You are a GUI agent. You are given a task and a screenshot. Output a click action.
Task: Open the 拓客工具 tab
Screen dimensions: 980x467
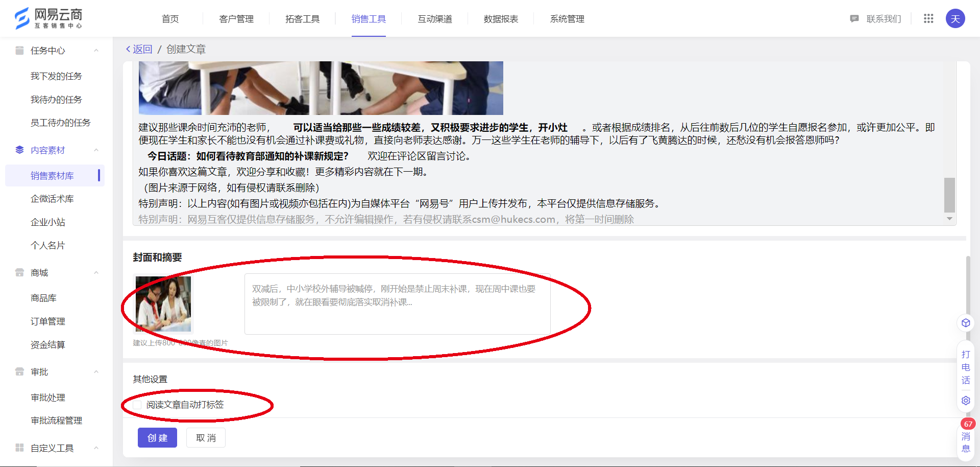coord(302,19)
